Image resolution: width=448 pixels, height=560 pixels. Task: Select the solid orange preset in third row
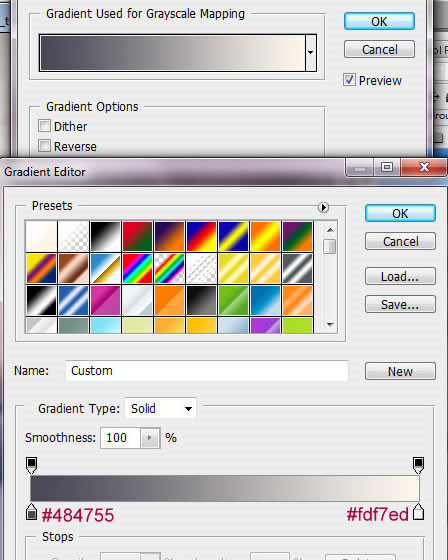pos(169,300)
